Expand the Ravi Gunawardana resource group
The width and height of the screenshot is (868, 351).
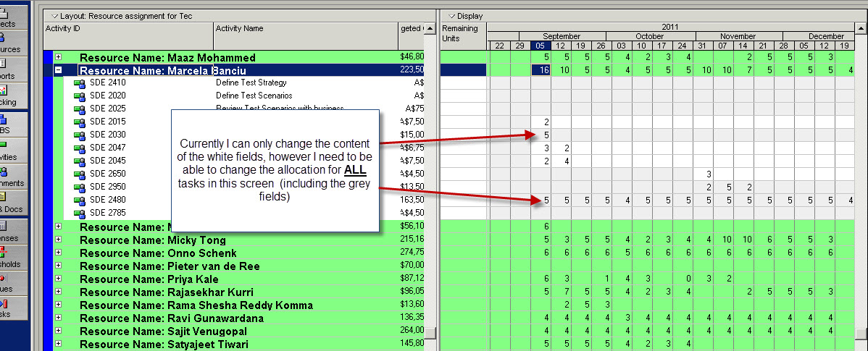[58, 318]
